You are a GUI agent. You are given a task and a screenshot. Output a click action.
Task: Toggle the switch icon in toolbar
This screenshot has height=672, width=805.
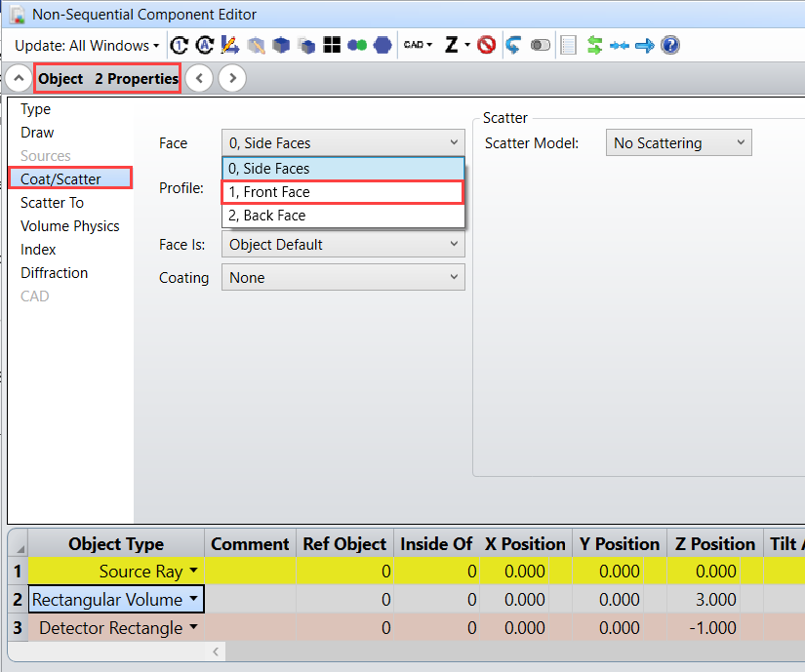click(x=540, y=45)
